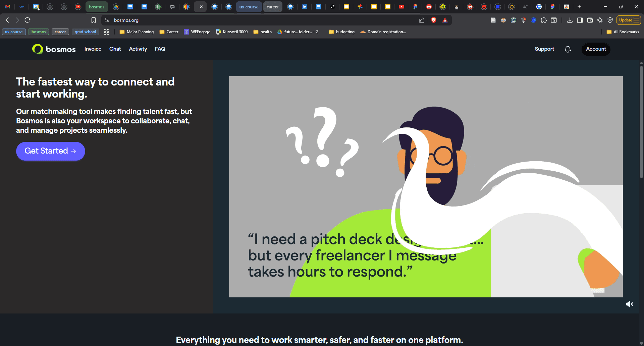This screenshot has height=346, width=644.
Task: Open the Account menu button
Action: (596, 49)
